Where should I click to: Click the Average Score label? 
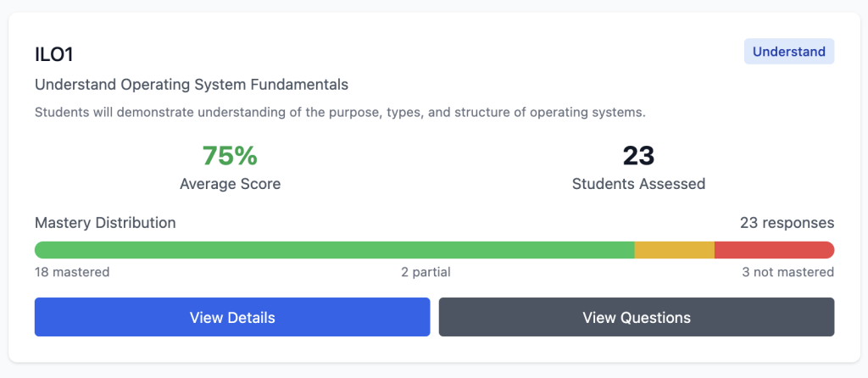tap(230, 183)
